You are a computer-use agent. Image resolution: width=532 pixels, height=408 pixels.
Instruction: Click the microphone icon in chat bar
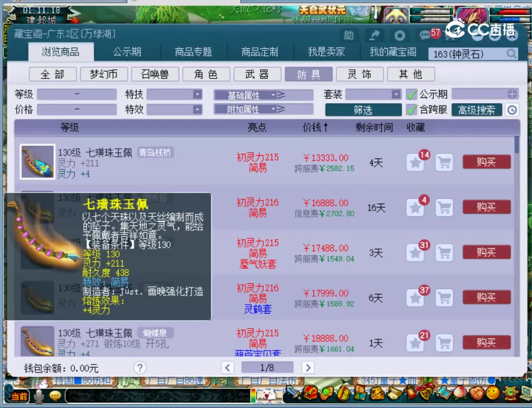click(x=39, y=396)
